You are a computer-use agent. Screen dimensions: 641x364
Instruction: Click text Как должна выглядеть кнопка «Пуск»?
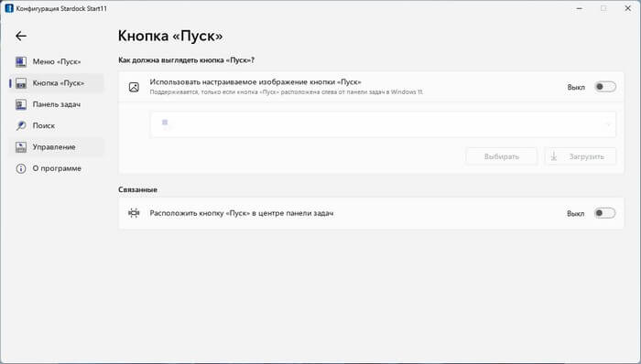(x=187, y=60)
